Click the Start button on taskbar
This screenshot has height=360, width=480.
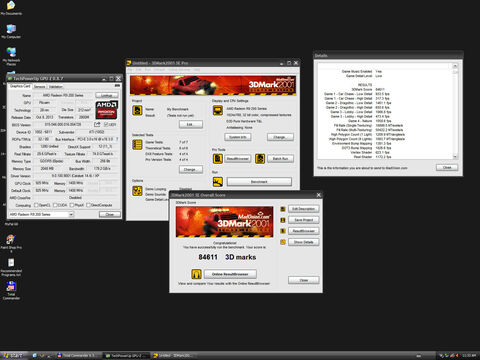pyautogui.click(x=13, y=355)
